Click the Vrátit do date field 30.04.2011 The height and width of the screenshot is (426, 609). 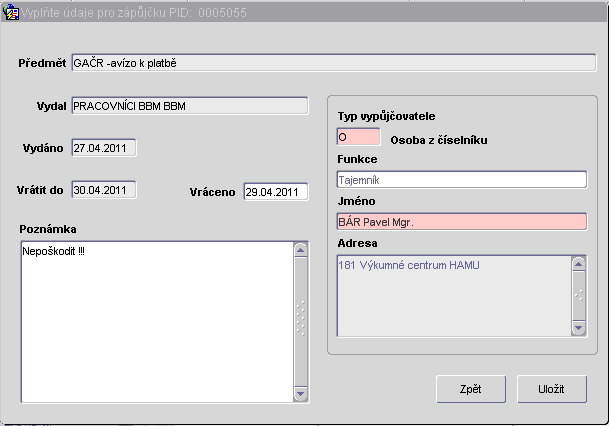pos(104,190)
